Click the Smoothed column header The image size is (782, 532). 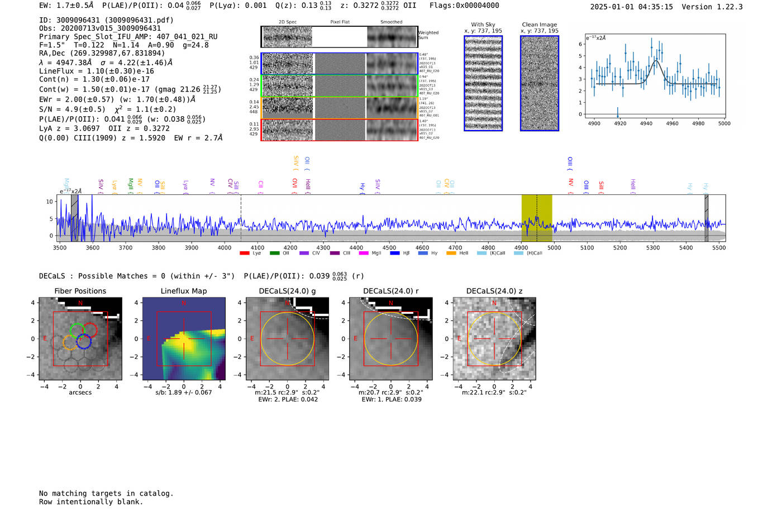(x=392, y=22)
